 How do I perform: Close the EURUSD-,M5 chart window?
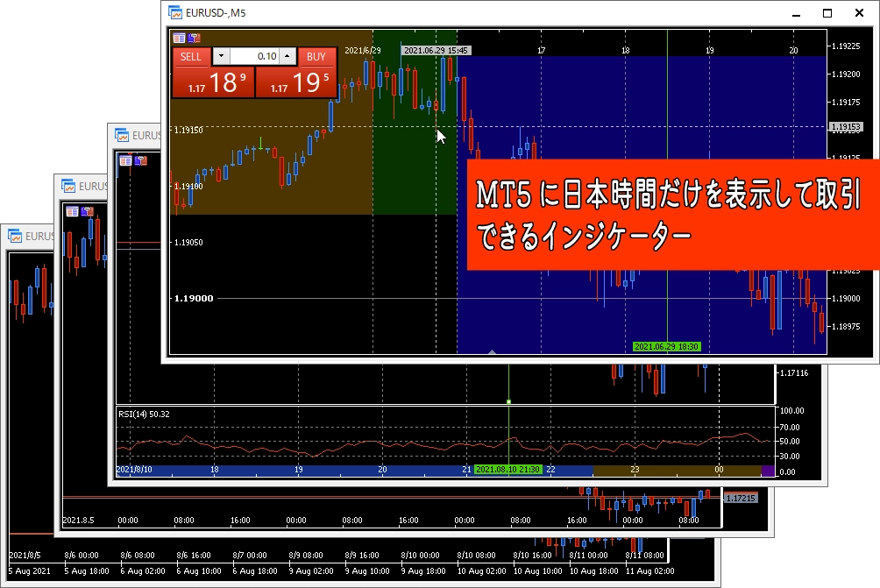pyautogui.click(x=859, y=13)
